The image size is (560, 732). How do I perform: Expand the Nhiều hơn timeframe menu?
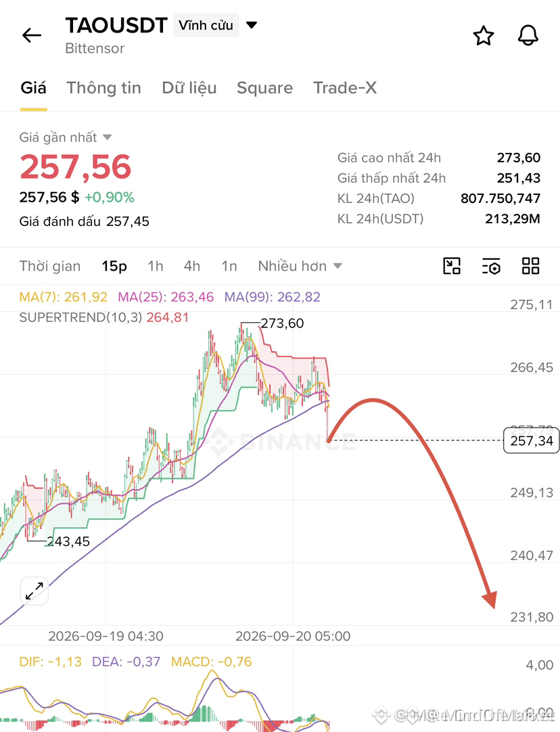point(300,266)
